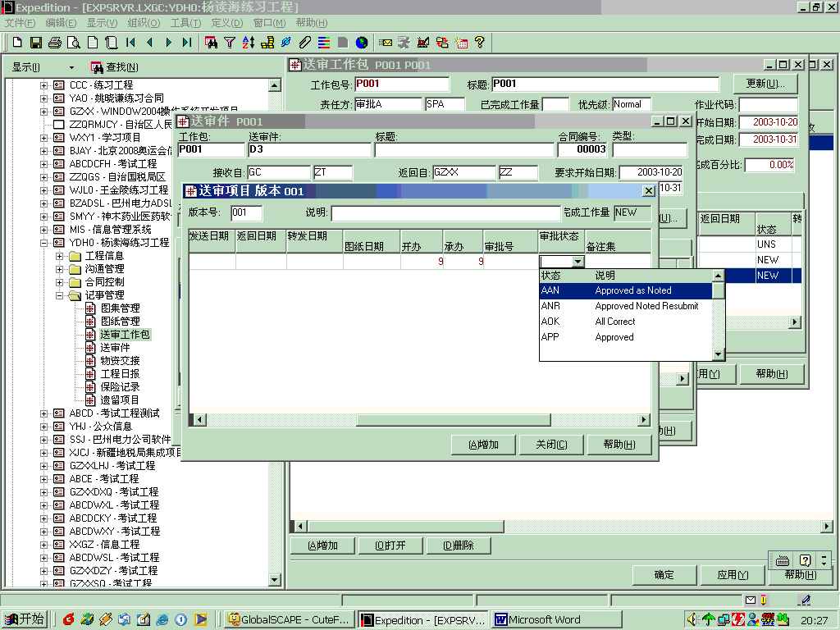Select 物资交接 in the tree

(x=120, y=361)
